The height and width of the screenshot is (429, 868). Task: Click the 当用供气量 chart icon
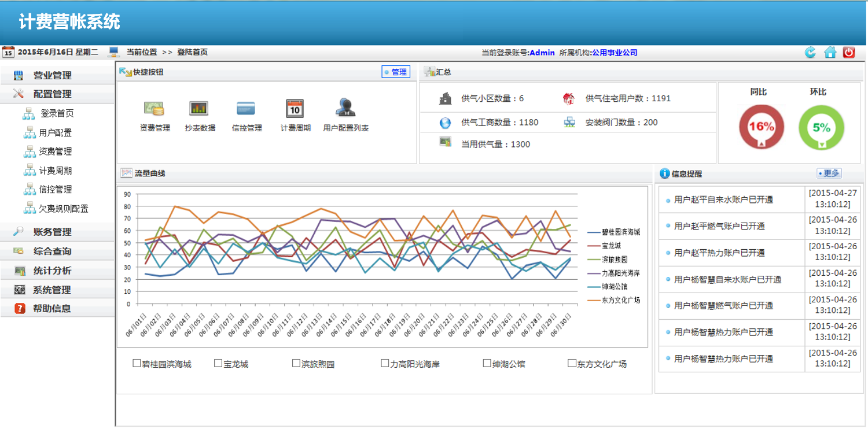[445, 142]
